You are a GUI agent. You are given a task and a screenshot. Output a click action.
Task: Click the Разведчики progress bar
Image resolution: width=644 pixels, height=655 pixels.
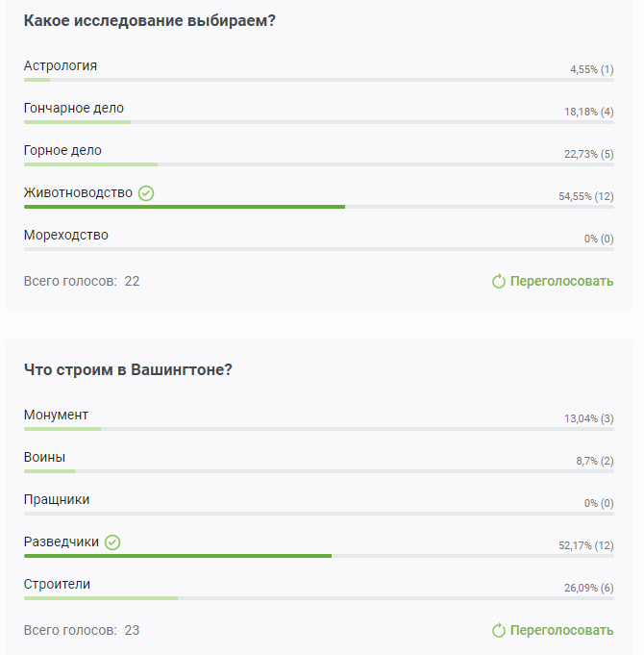[x=178, y=556]
